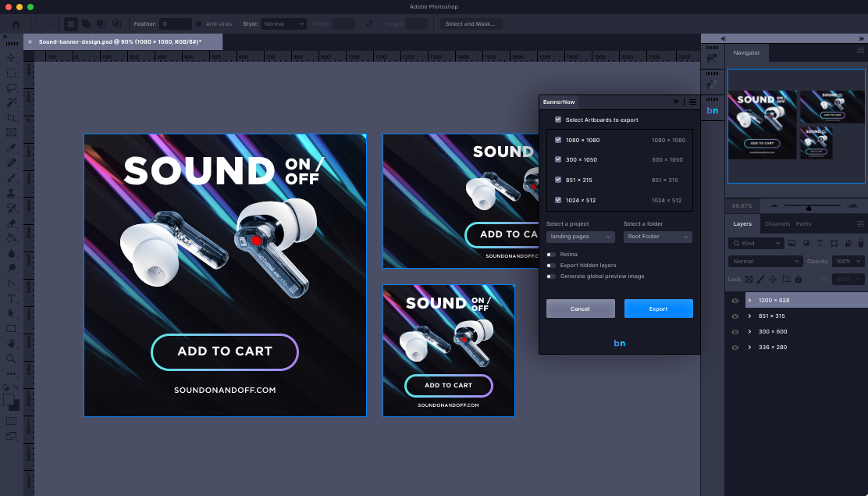Select the Sound-banner-design.psd document tab
This screenshot has height=496, width=868.
click(x=123, y=41)
